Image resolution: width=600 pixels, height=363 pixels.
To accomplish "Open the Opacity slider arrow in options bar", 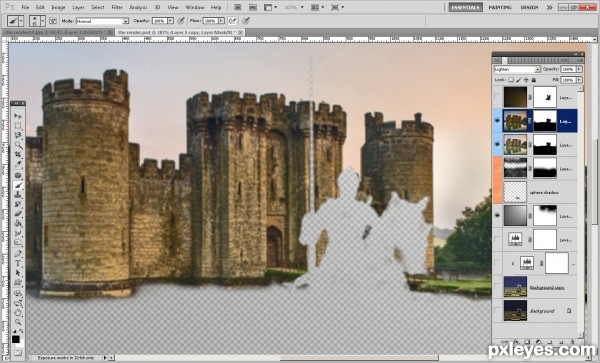I will click(x=170, y=21).
